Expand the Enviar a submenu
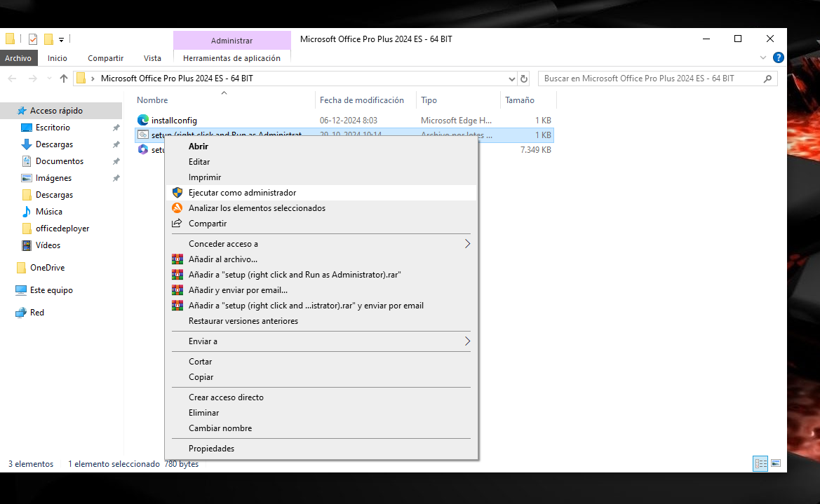 click(x=321, y=341)
